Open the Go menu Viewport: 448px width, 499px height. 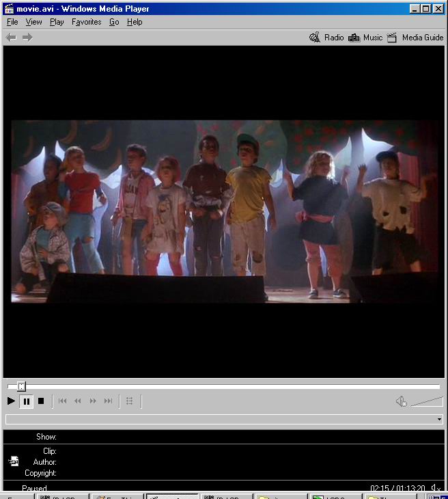[114, 22]
